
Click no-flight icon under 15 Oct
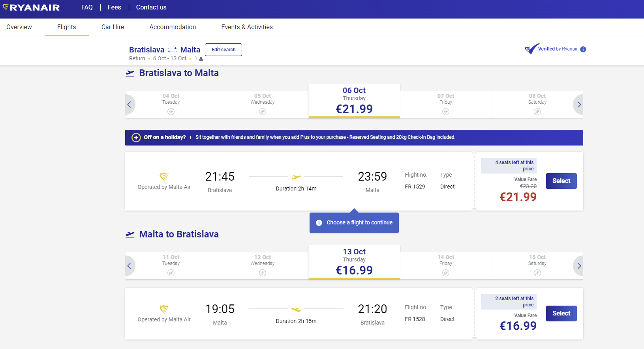pyautogui.click(x=537, y=273)
